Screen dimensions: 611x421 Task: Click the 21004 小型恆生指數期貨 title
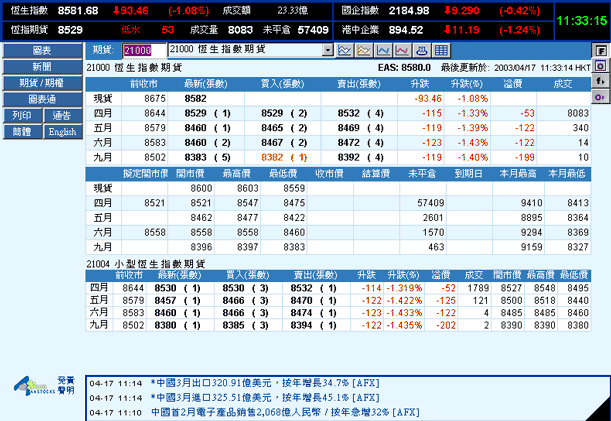point(145,264)
